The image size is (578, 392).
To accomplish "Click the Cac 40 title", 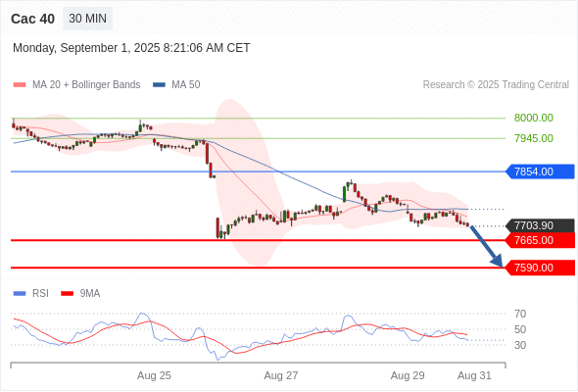I will pyautogui.click(x=32, y=19).
